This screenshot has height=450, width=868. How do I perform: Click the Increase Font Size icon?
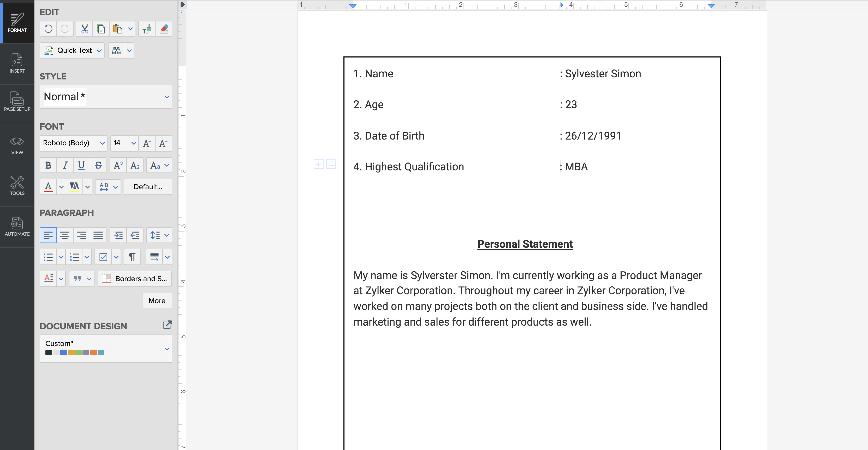(x=147, y=143)
